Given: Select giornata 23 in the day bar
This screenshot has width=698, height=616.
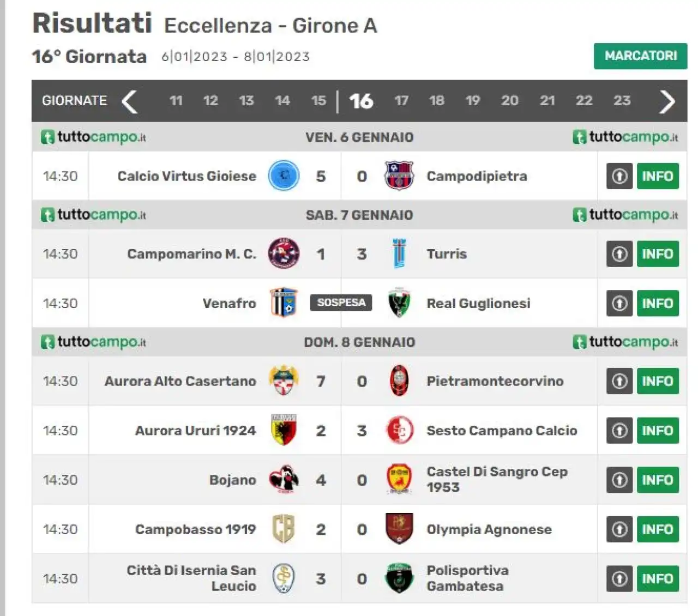Looking at the screenshot, I should pyautogui.click(x=622, y=101).
